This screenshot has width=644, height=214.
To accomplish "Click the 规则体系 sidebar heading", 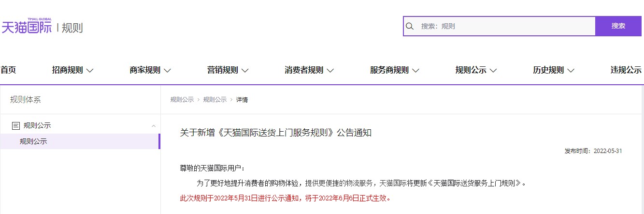I will (26, 100).
